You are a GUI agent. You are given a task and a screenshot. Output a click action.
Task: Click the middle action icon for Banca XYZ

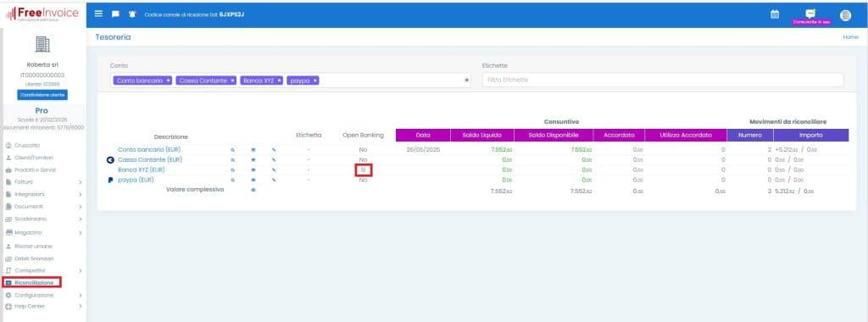[x=253, y=169]
